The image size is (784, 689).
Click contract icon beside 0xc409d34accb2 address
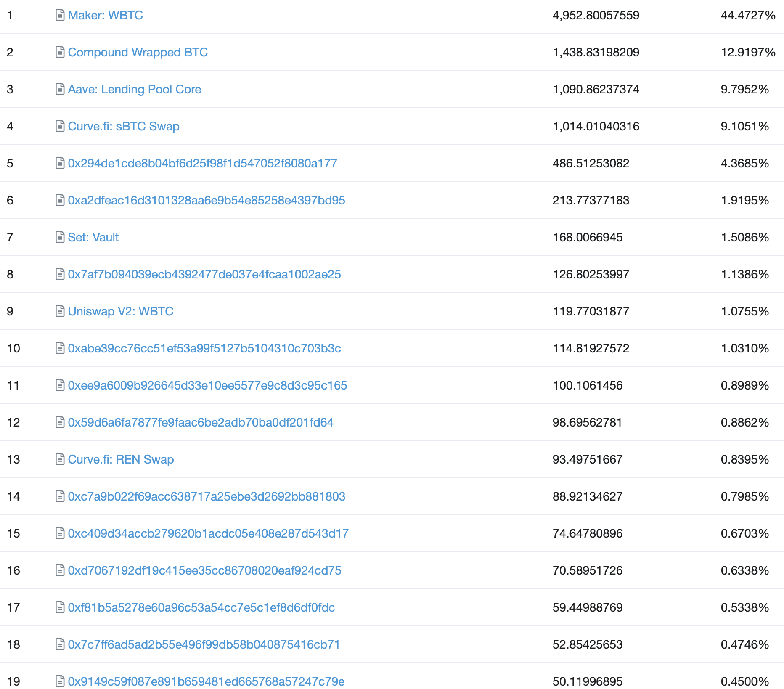[60, 533]
